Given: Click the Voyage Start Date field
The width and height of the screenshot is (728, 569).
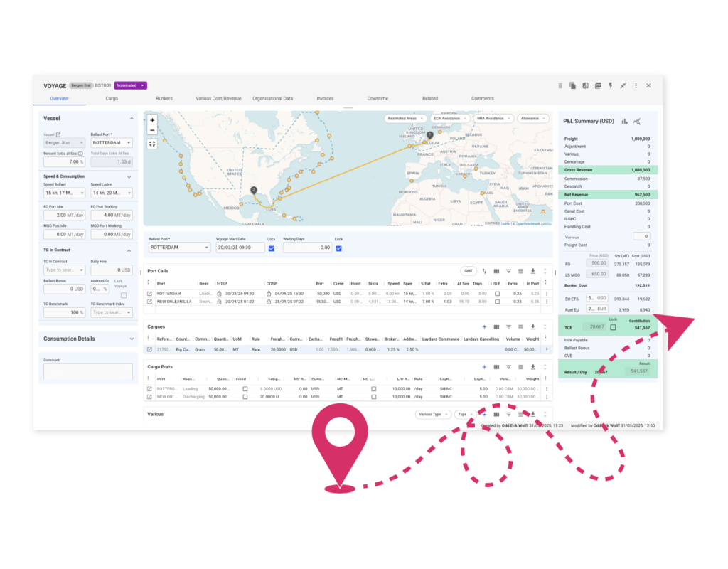Looking at the screenshot, I should pos(240,248).
